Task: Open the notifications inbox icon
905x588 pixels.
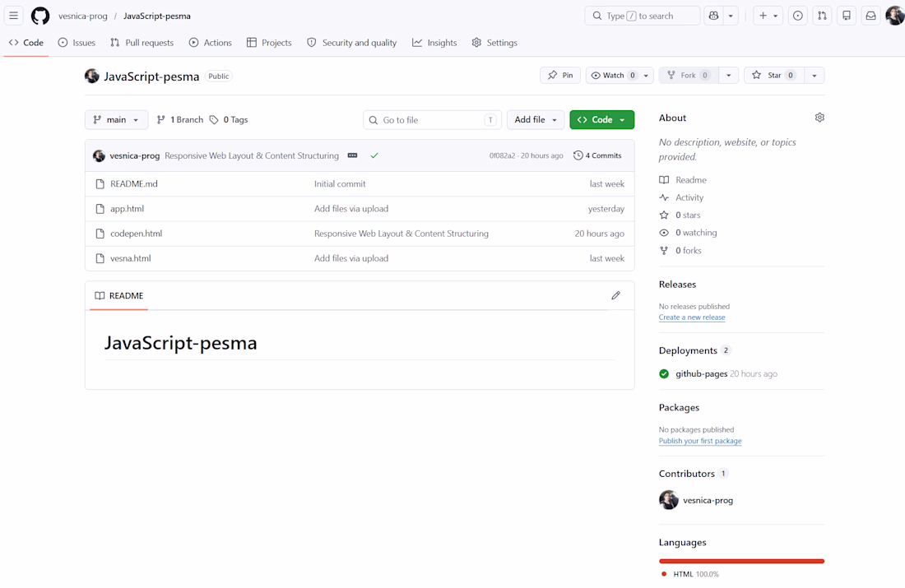Action: pos(870,16)
